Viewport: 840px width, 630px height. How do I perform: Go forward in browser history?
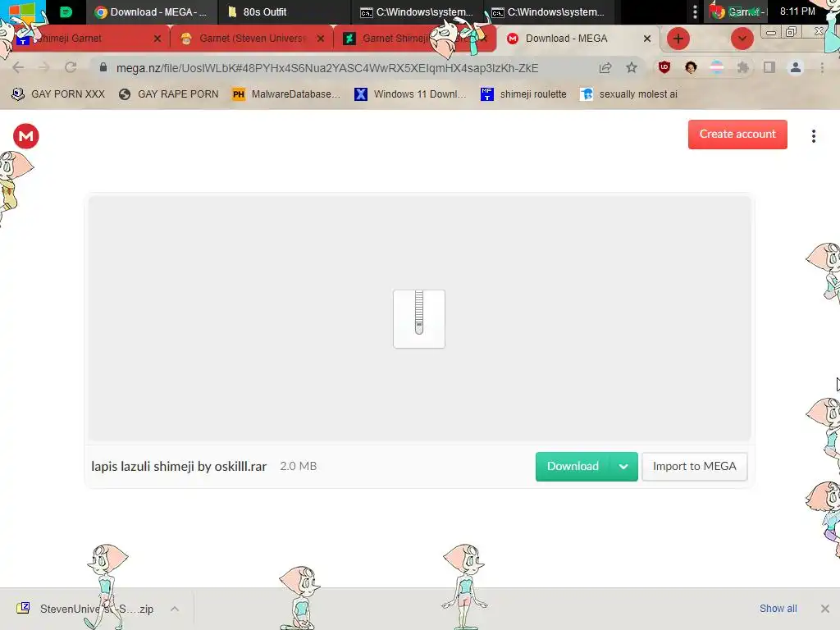point(44,67)
